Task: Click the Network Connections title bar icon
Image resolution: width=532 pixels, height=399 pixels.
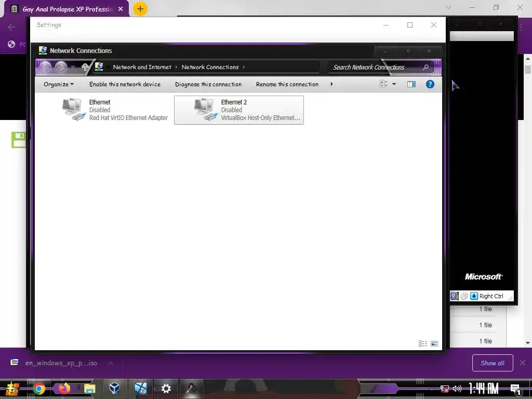Action: pos(43,50)
